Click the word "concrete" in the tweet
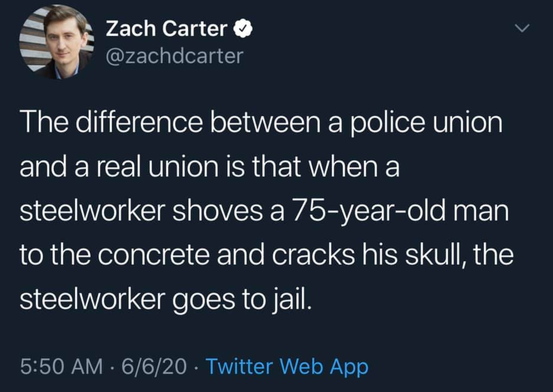Viewport: 553px width, 392px height. point(154,256)
